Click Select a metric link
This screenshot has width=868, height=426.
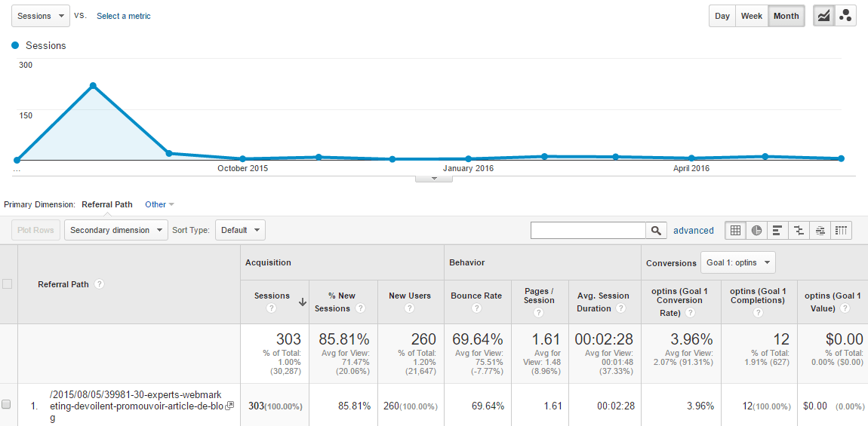tap(124, 16)
